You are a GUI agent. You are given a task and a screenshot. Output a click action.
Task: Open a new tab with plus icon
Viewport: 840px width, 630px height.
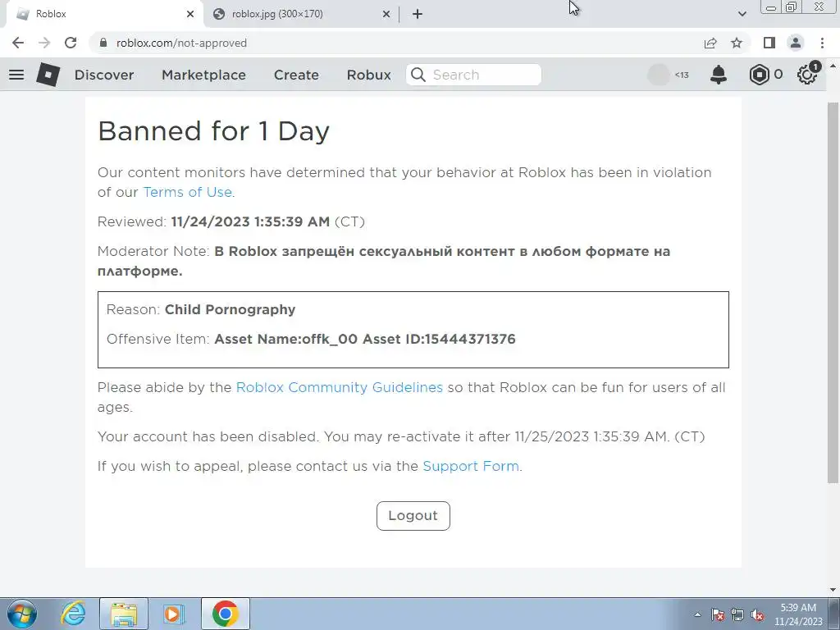click(x=418, y=14)
